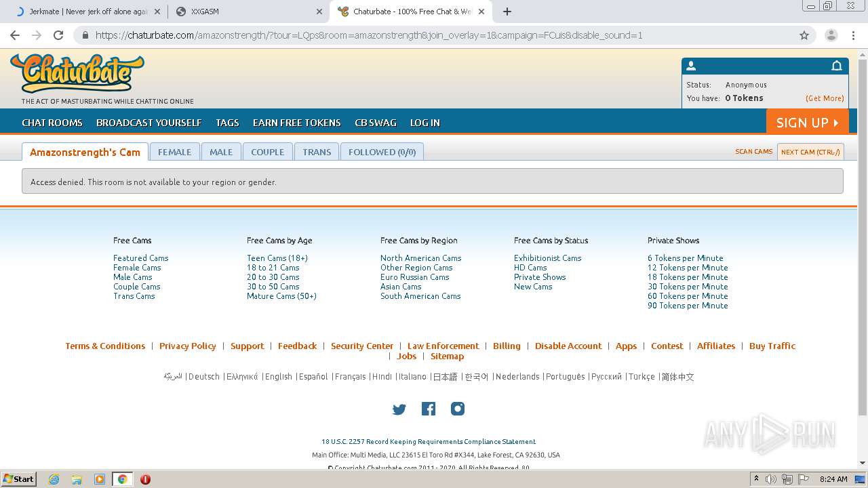View site security lock icon
Image resolution: width=868 pixels, height=488 pixels.
click(85, 35)
